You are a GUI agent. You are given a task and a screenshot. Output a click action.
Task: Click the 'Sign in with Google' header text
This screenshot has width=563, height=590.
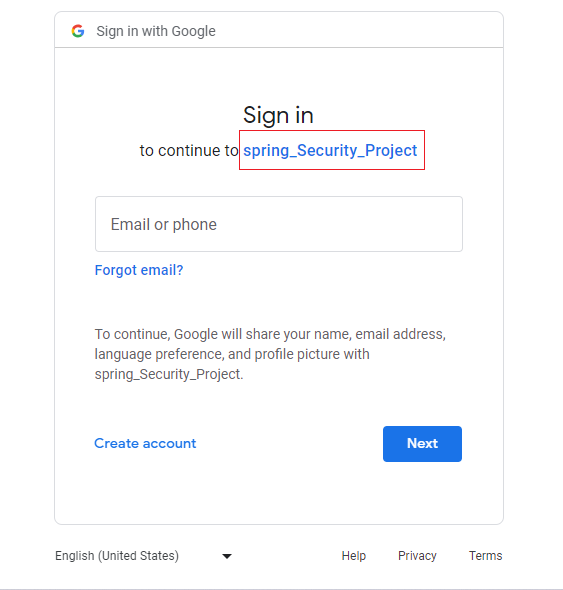point(156,31)
